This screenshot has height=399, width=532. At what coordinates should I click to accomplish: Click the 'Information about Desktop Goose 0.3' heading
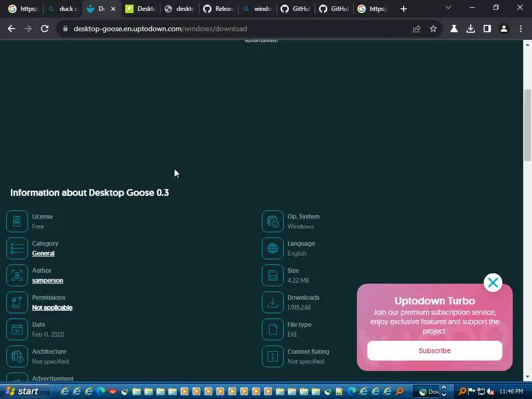[x=89, y=193]
